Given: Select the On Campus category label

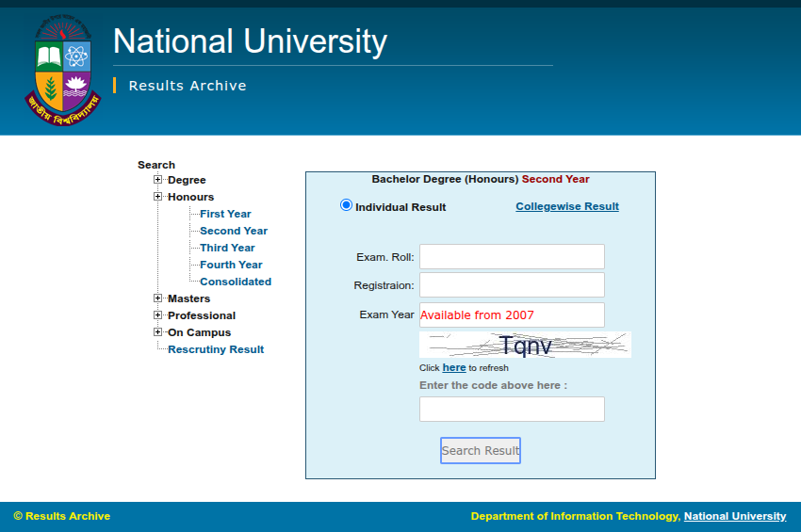Looking at the screenshot, I should pos(199,331).
